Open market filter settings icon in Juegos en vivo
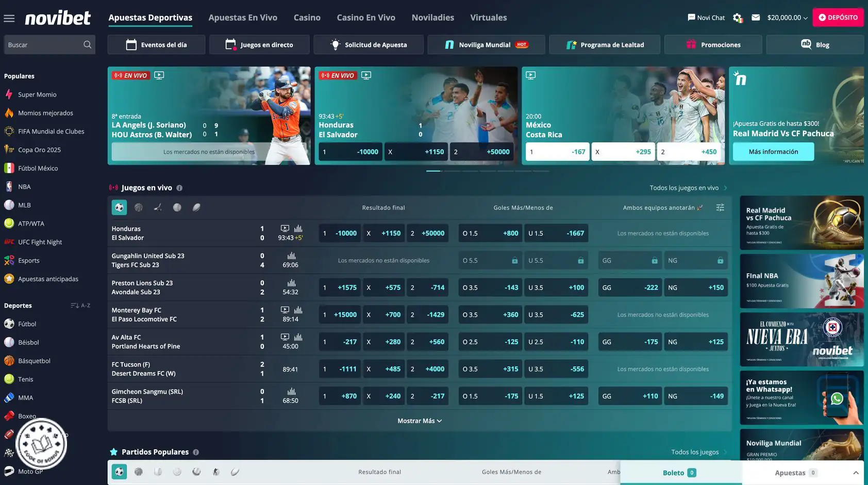 (x=720, y=207)
